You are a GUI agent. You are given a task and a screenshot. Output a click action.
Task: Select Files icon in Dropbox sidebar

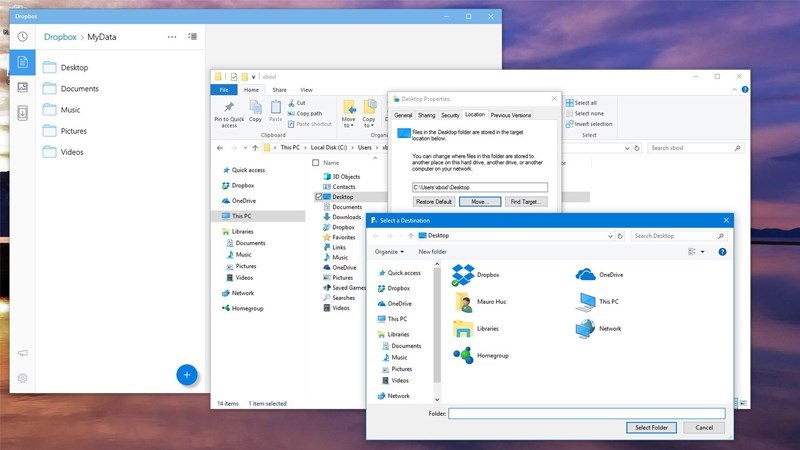pyautogui.click(x=22, y=62)
